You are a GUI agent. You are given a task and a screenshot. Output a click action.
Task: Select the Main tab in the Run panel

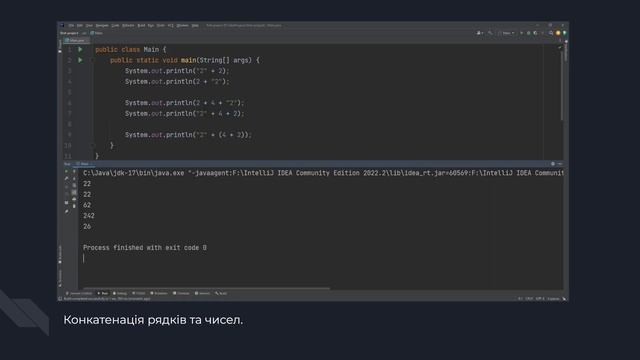pos(83,164)
